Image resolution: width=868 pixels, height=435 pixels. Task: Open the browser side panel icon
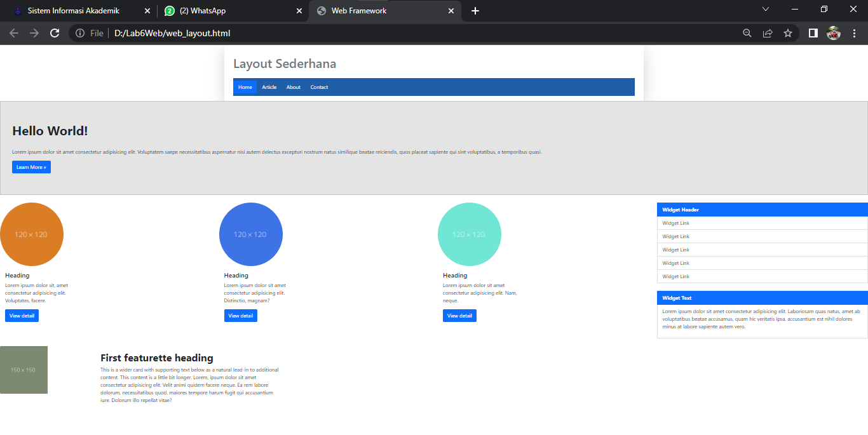pyautogui.click(x=813, y=32)
